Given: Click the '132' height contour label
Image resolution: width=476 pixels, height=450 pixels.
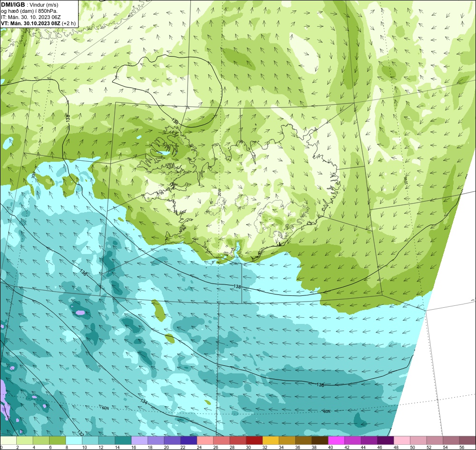Looking at the screenshot, I should point(80,433).
